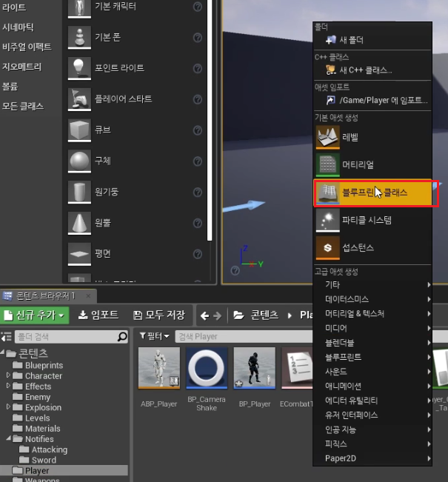Click the viewport help question icon
The image size is (448, 482).
[235, 270]
